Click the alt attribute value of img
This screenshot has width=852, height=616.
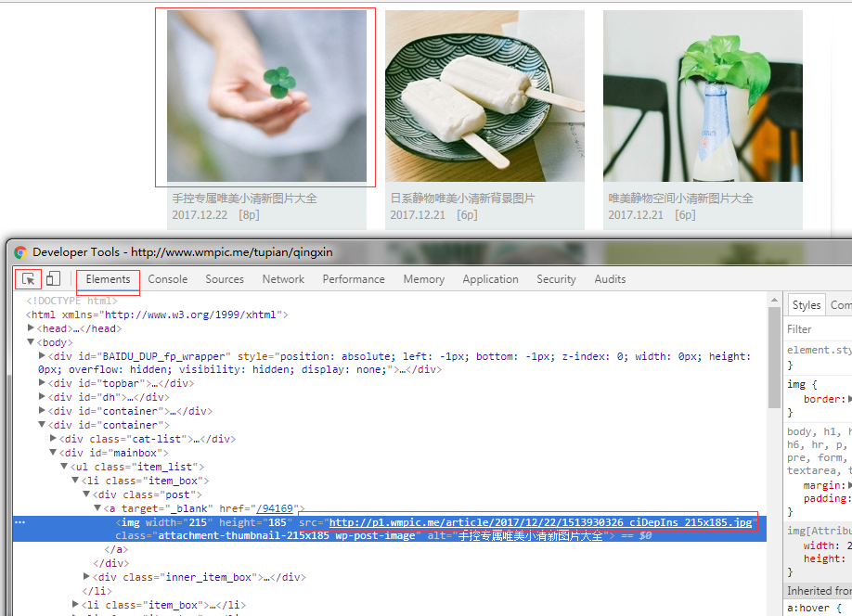coord(530,536)
